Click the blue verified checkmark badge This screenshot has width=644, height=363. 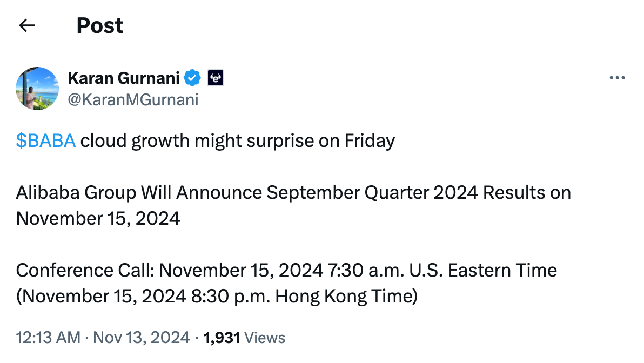pyautogui.click(x=192, y=78)
